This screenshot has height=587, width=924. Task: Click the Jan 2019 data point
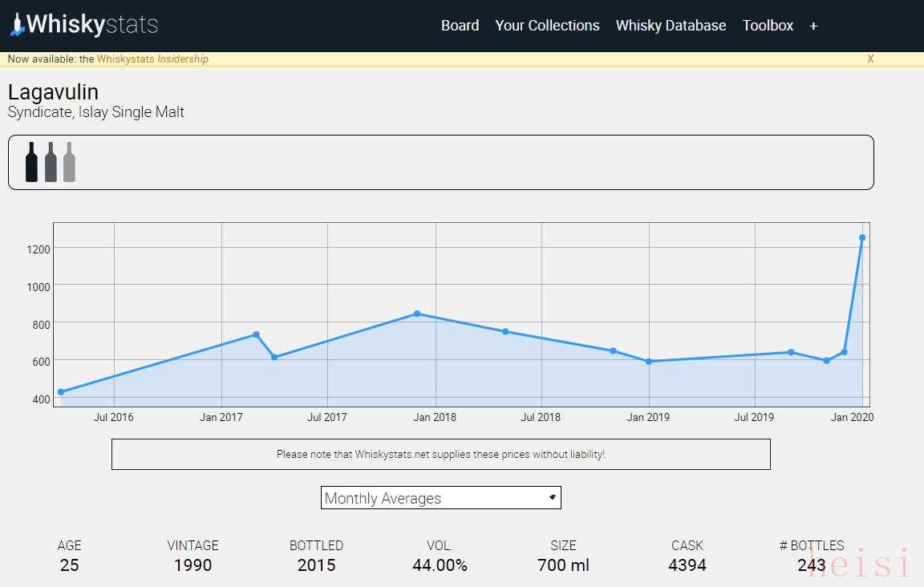coord(648,362)
